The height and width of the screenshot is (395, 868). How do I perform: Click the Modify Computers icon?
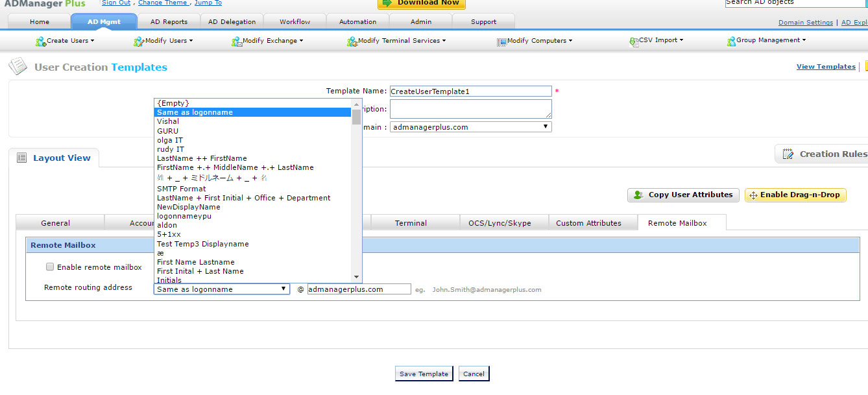click(501, 42)
